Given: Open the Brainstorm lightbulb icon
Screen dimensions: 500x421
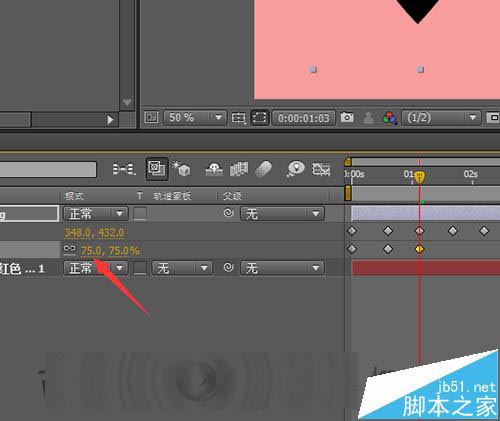Looking at the screenshot, I should pos(295,169).
